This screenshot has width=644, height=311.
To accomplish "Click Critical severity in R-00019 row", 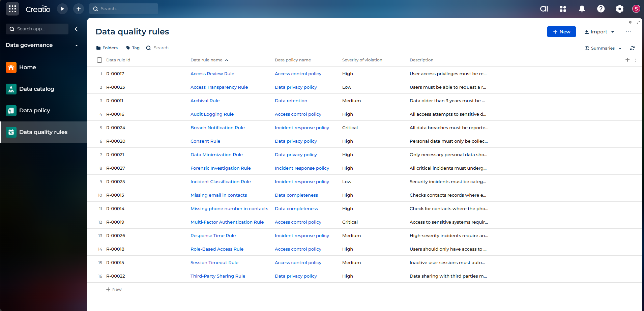I will [350, 222].
